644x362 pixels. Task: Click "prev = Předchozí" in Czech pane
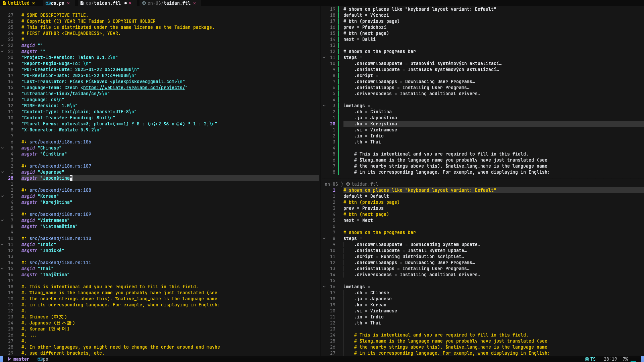[x=365, y=27]
